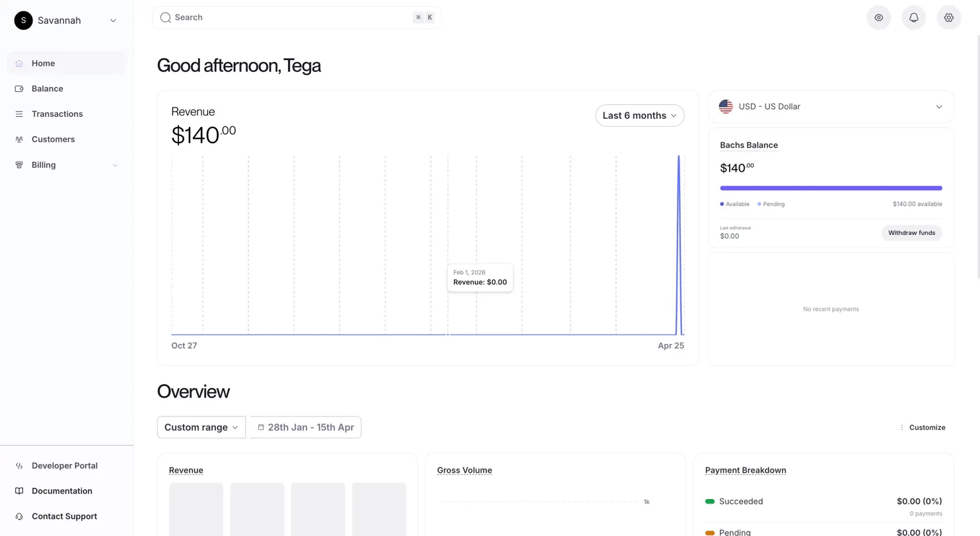Screen dimensions: 980x536
Task: Click the Revenue card title in Overview
Action: pyautogui.click(x=186, y=471)
